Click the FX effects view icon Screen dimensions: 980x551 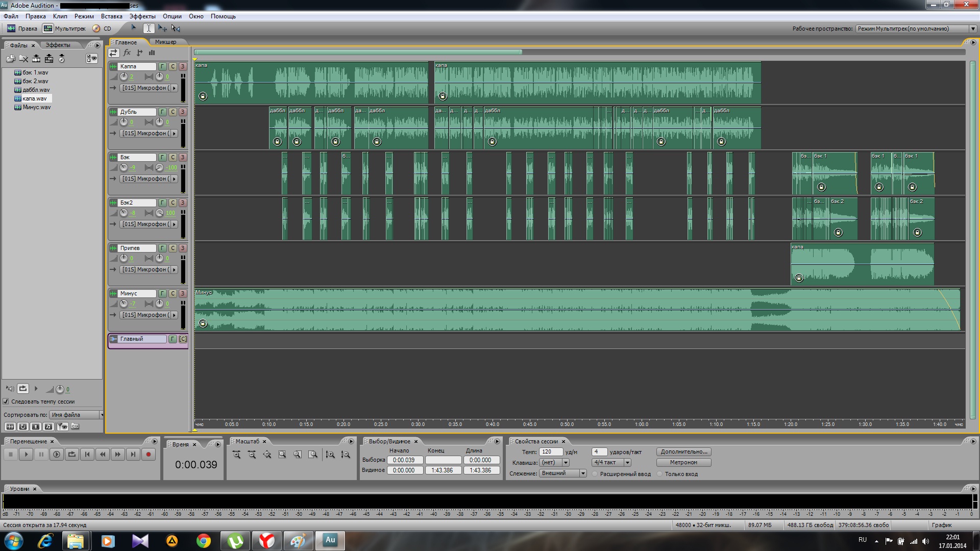[x=127, y=53]
